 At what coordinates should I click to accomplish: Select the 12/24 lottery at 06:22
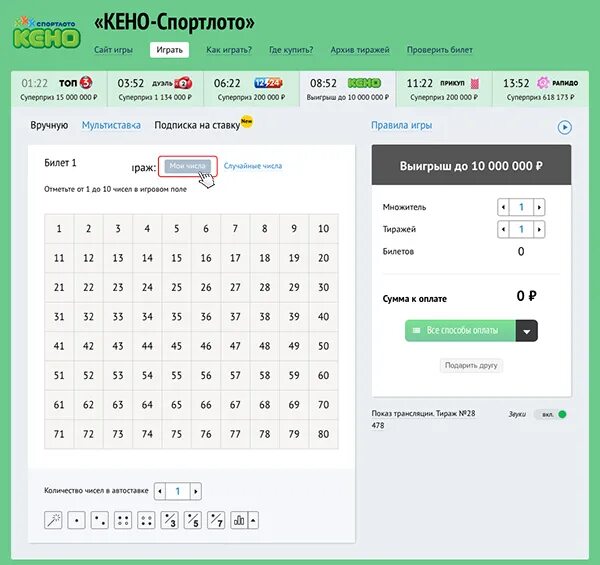(252, 89)
